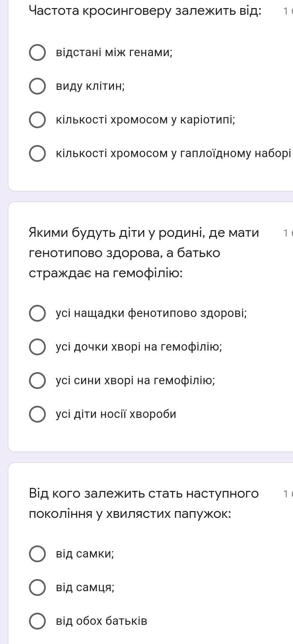Click the points label beside the crossover question
Image resolution: width=293 pixels, height=644 pixels.
(288, 12)
